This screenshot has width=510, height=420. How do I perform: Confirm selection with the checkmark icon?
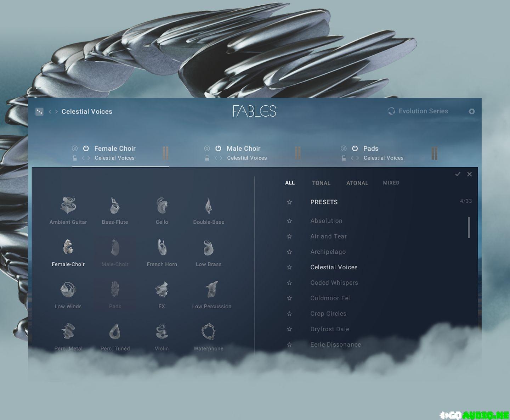[x=458, y=174]
